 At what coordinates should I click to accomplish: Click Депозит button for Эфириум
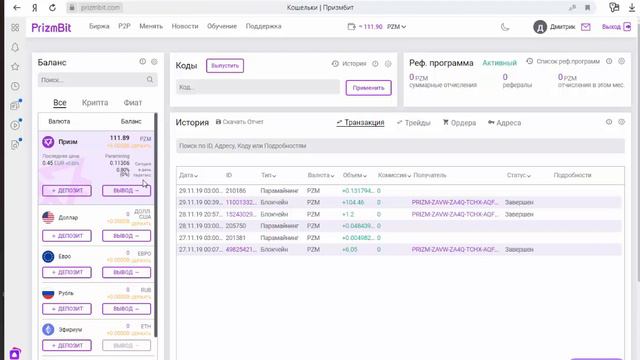click(67, 346)
